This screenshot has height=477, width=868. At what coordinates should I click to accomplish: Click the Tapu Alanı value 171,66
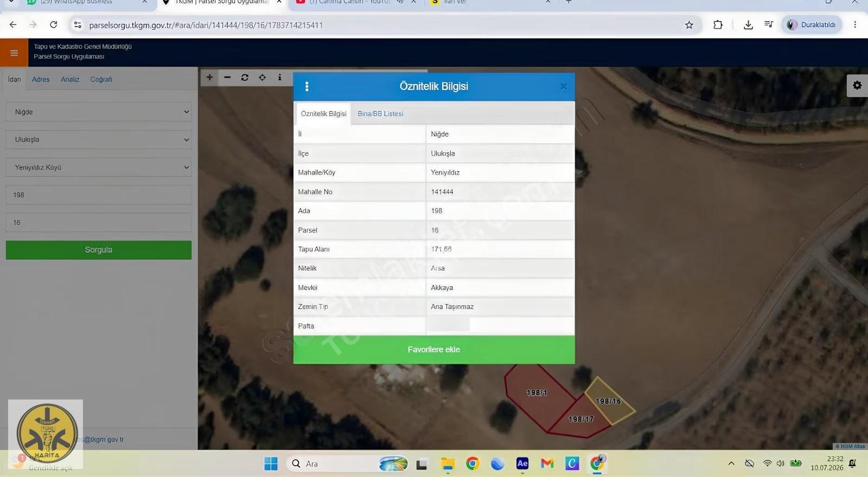tap(441, 249)
